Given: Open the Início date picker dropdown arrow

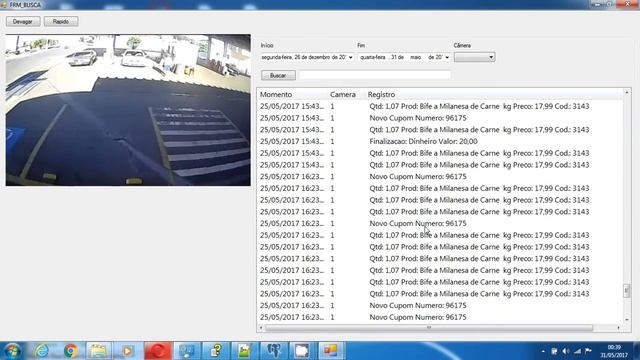Looking at the screenshot, I should click(350, 58).
